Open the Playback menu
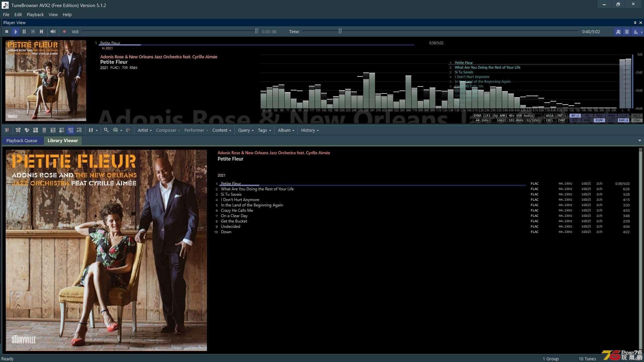 tap(35, 14)
